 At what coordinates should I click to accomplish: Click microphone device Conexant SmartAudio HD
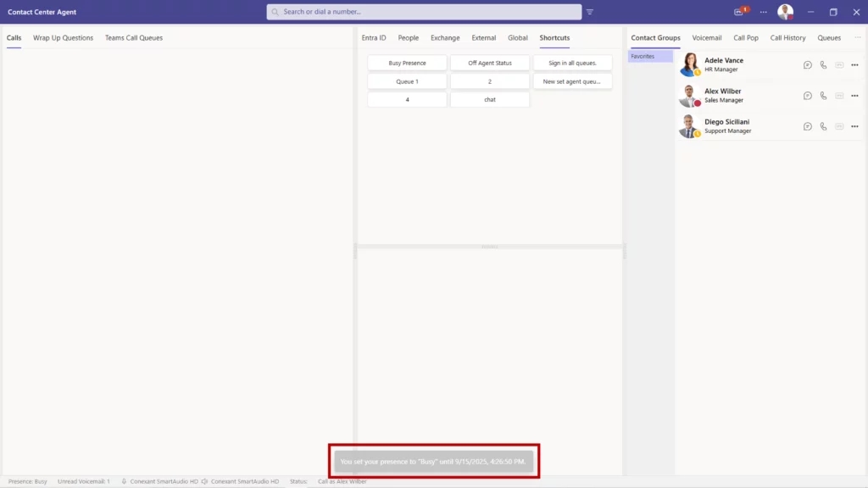[x=161, y=481]
